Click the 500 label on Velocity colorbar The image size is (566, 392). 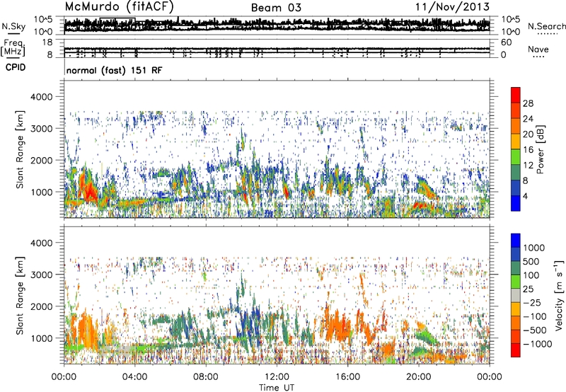531,261
